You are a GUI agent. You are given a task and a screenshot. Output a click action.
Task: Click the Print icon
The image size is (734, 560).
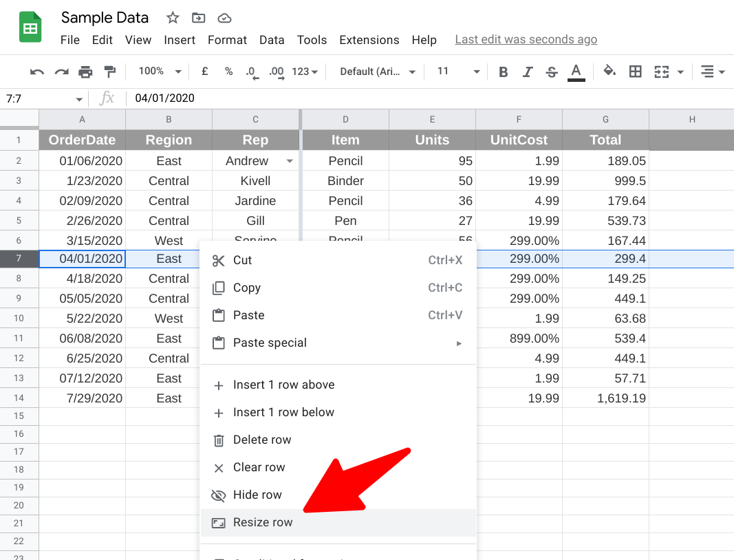[x=85, y=72]
